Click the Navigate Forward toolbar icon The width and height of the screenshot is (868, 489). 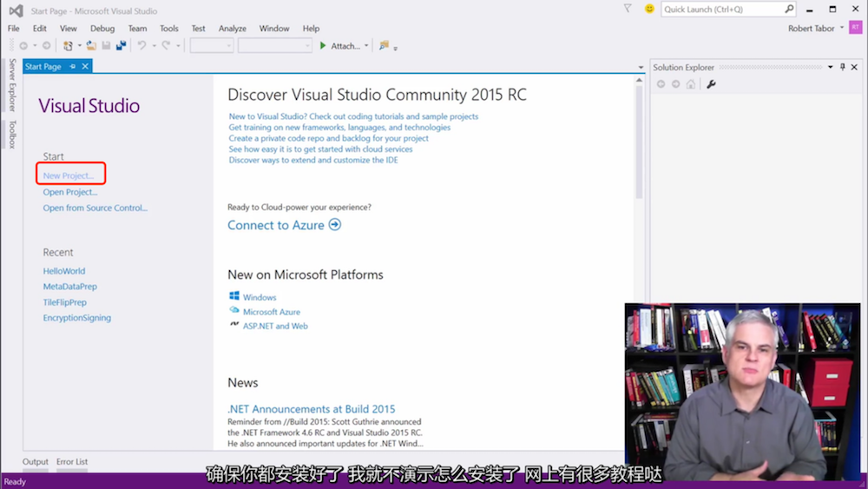point(47,46)
